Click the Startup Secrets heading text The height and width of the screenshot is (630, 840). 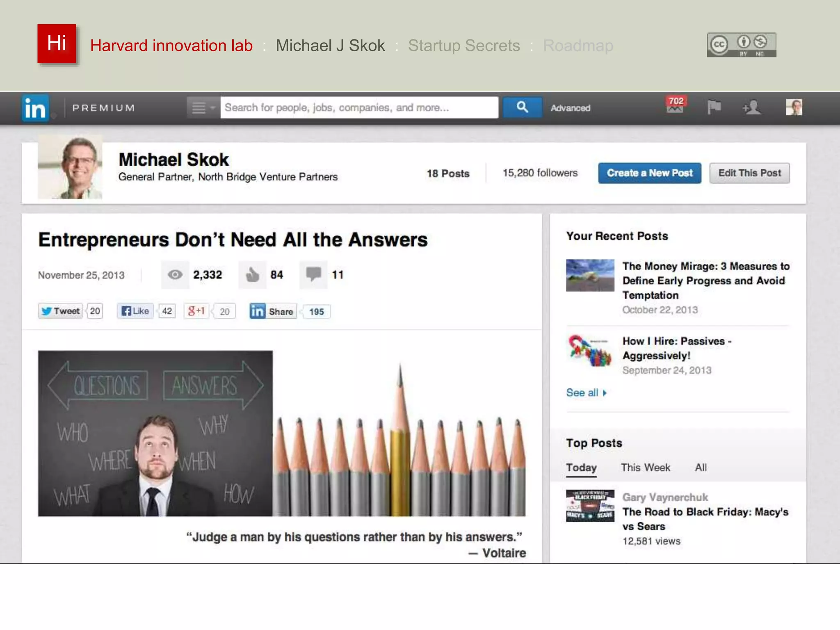coord(464,46)
